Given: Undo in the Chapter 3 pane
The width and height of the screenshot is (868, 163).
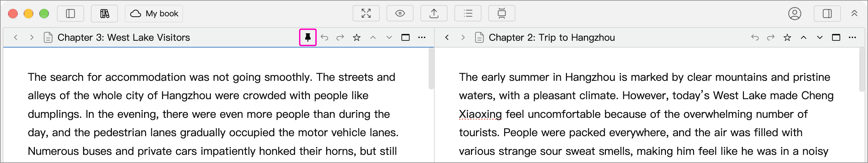Looking at the screenshot, I should coord(324,37).
